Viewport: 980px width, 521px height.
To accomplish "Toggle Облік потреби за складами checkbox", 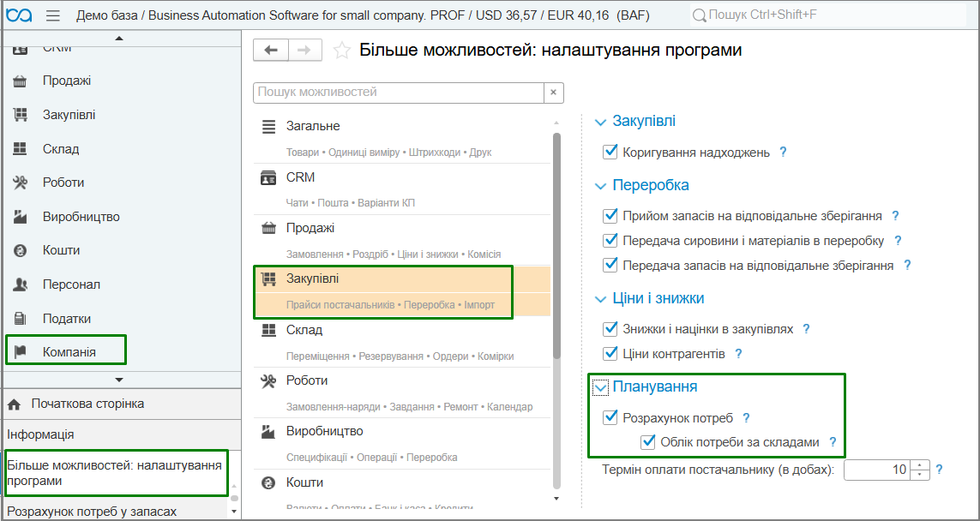I will pyautogui.click(x=648, y=442).
